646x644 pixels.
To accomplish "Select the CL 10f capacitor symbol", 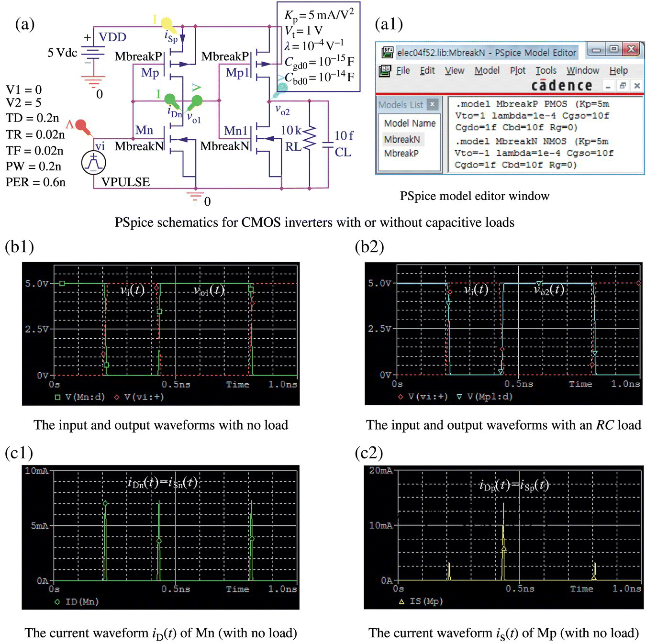I will pos(328,144).
